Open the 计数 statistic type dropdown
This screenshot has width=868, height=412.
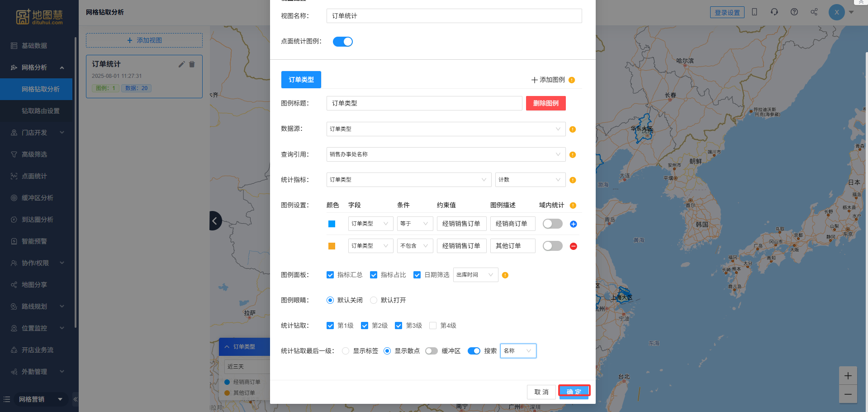[x=530, y=180]
